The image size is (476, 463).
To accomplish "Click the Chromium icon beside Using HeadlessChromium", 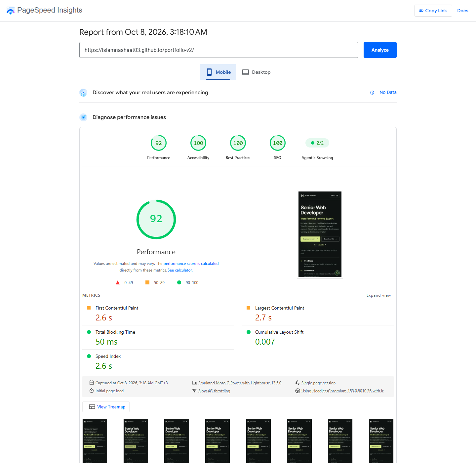I will (x=297, y=391).
